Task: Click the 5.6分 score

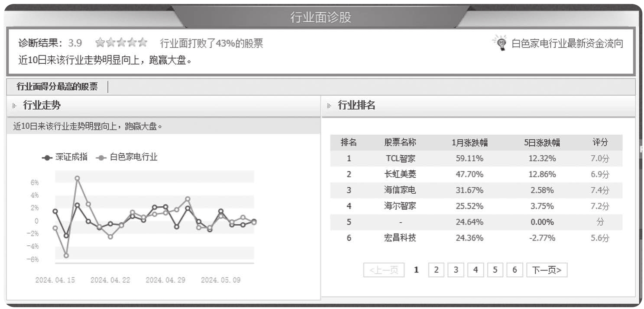Action: 600,238
